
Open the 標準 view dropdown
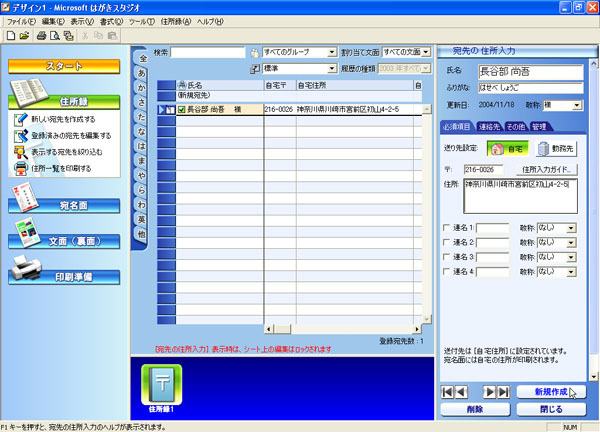point(332,68)
